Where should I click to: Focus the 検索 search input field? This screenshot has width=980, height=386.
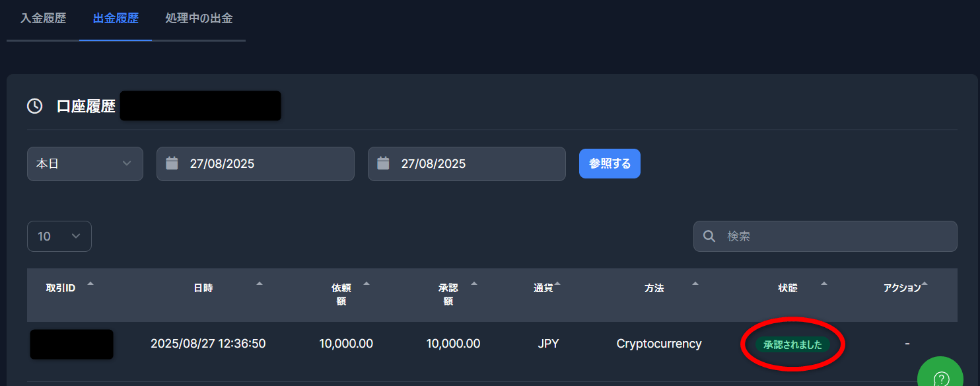825,236
